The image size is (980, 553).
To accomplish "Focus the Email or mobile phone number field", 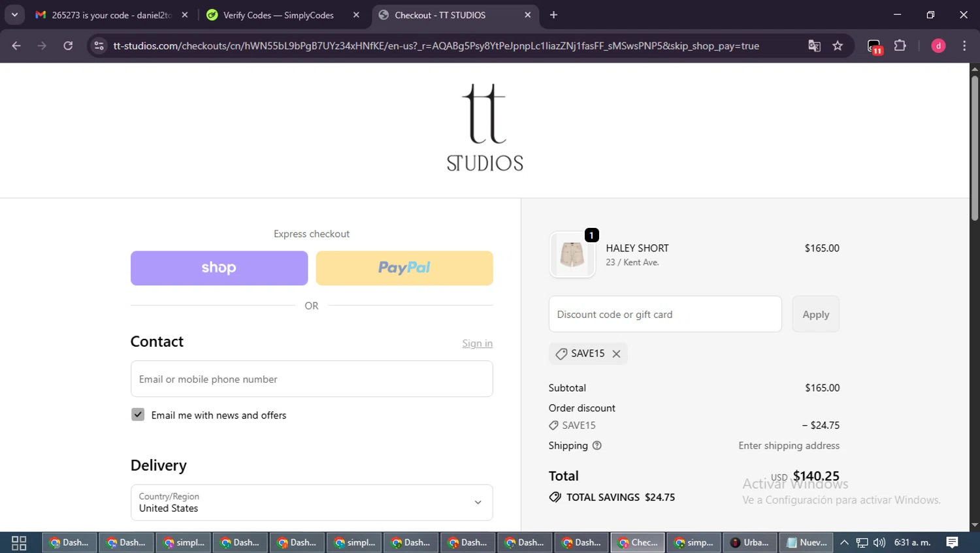I will pos(312,379).
